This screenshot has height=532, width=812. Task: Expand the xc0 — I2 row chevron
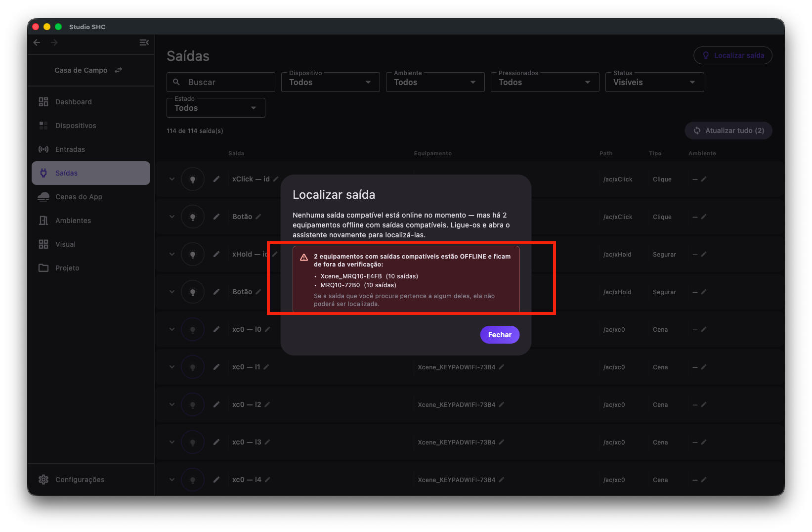[172, 404]
